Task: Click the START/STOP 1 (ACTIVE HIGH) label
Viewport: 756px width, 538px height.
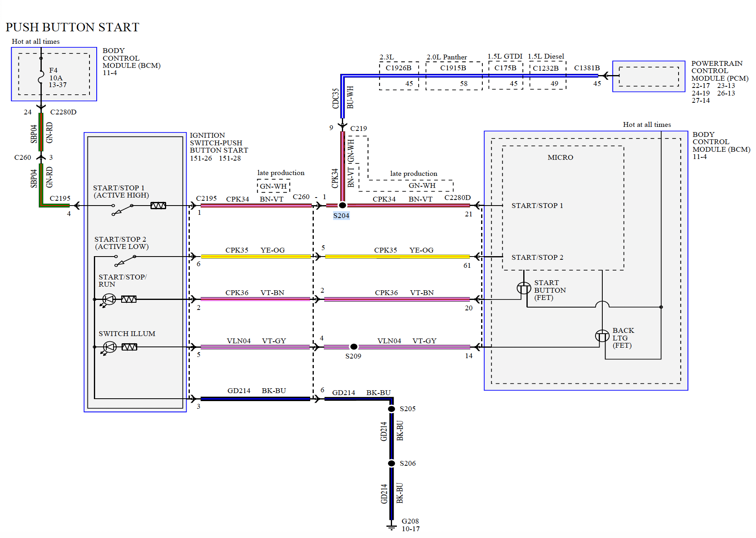Action: 121,192
